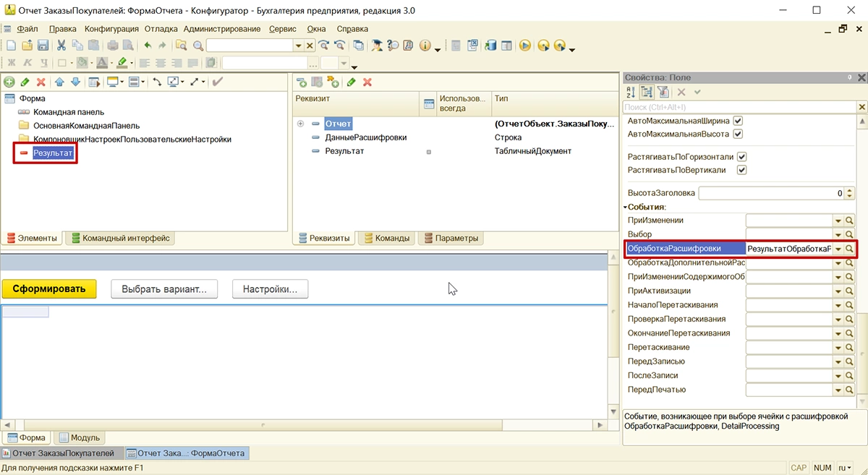This screenshot has height=475, width=868.
Task: Click the save diskette icon in main toolbar
Action: pyautogui.click(x=43, y=46)
